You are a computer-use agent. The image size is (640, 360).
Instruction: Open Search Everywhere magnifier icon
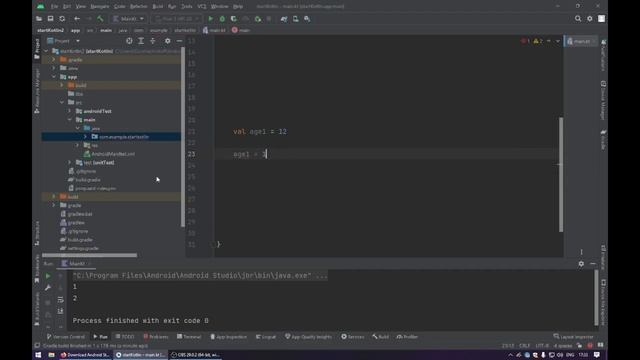[578, 19]
